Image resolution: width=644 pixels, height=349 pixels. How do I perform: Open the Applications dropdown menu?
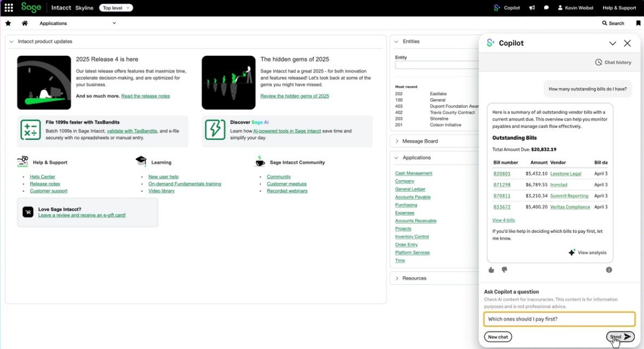78,24
